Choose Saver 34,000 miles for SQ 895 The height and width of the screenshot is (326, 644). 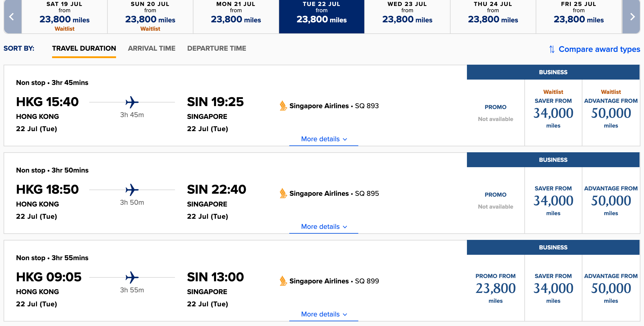[553, 201]
